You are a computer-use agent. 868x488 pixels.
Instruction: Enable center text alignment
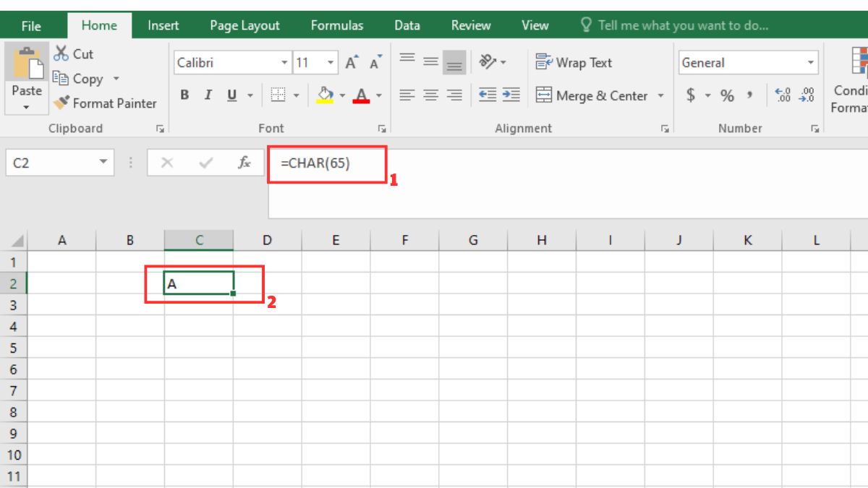pyautogui.click(x=431, y=95)
